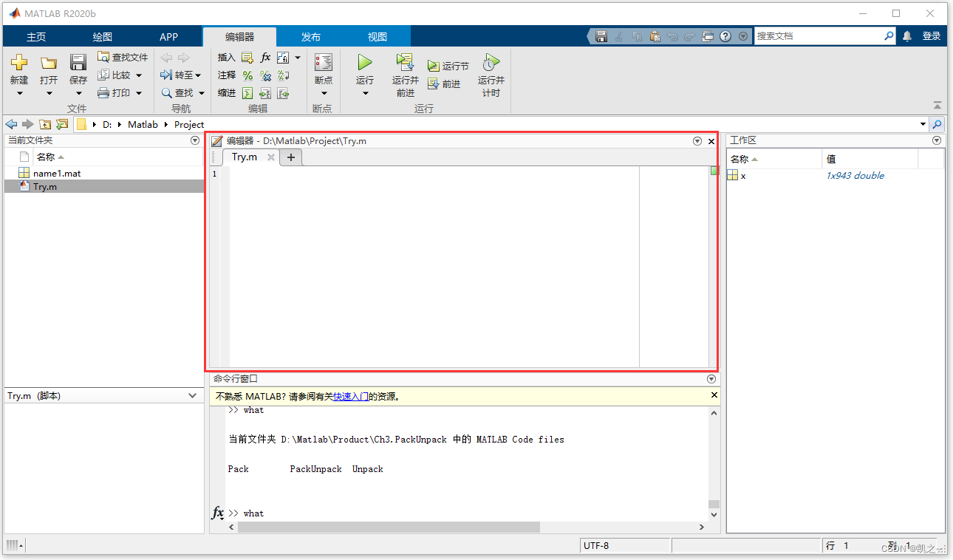
Task: Select the 编辑器 (Editor) ribbon tab
Action: pos(239,36)
